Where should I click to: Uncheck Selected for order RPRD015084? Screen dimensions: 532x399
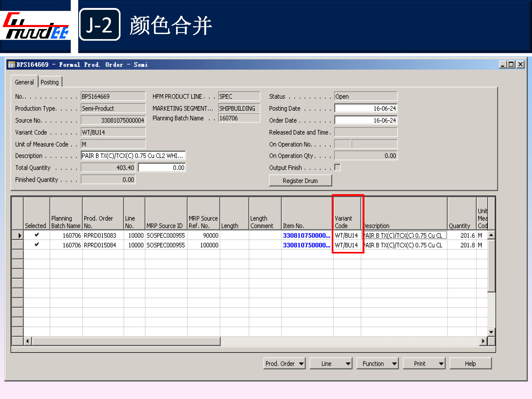tap(37, 244)
